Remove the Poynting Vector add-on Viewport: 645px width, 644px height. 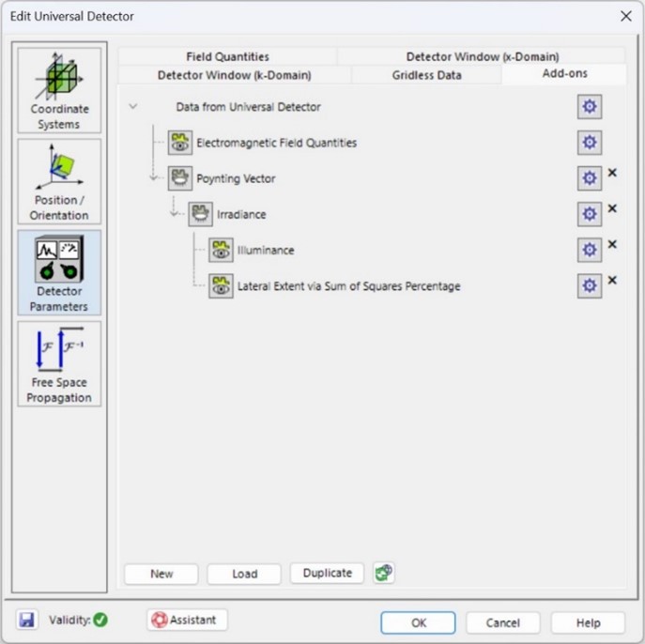point(612,173)
